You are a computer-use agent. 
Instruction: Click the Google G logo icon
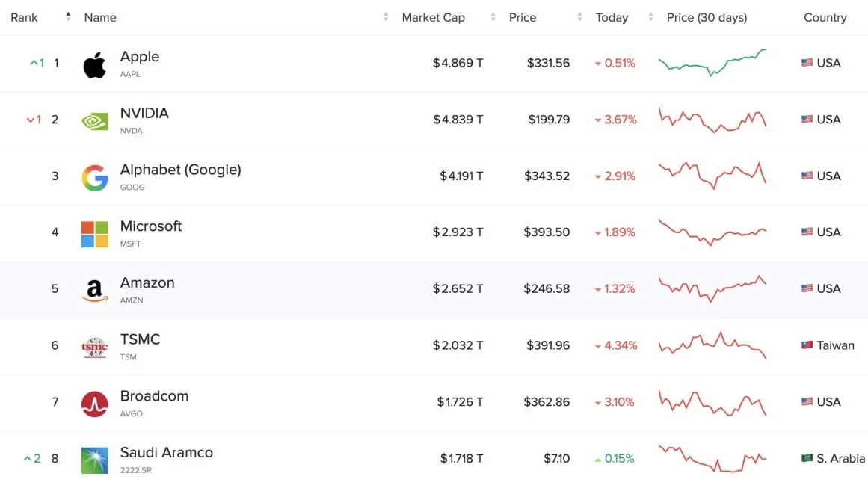coord(95,178)
